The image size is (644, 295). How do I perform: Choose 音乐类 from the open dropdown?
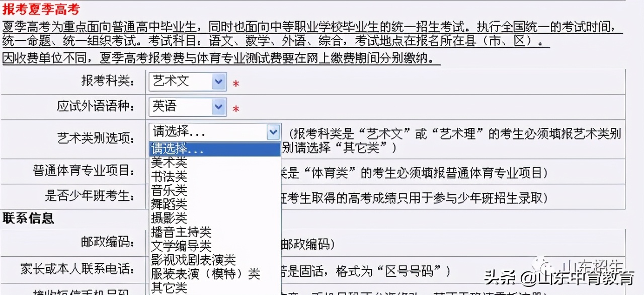pos(166,190)
